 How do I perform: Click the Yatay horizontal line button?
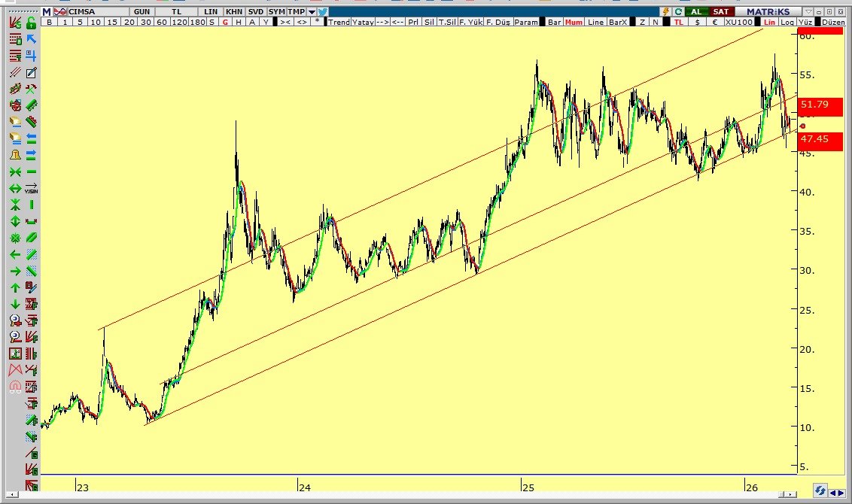363,22
